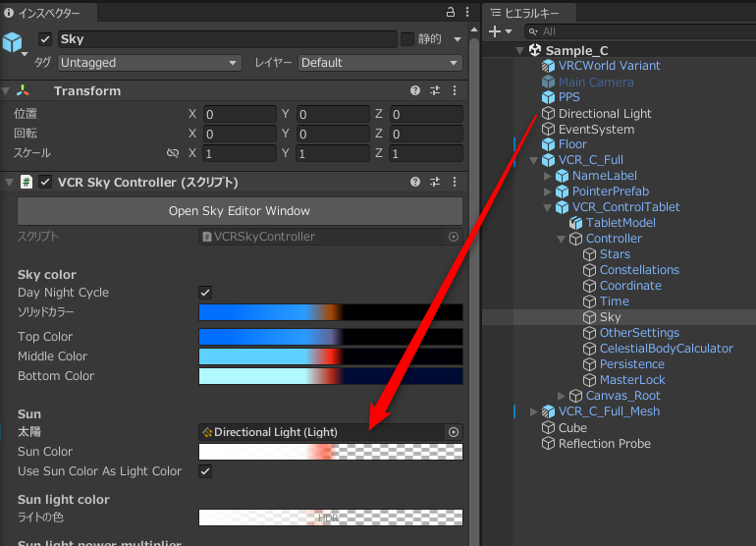The image size is (756, 546).
Task: Uncheck Use Sun Color As Light Color
Action: (x=205, y=471)
